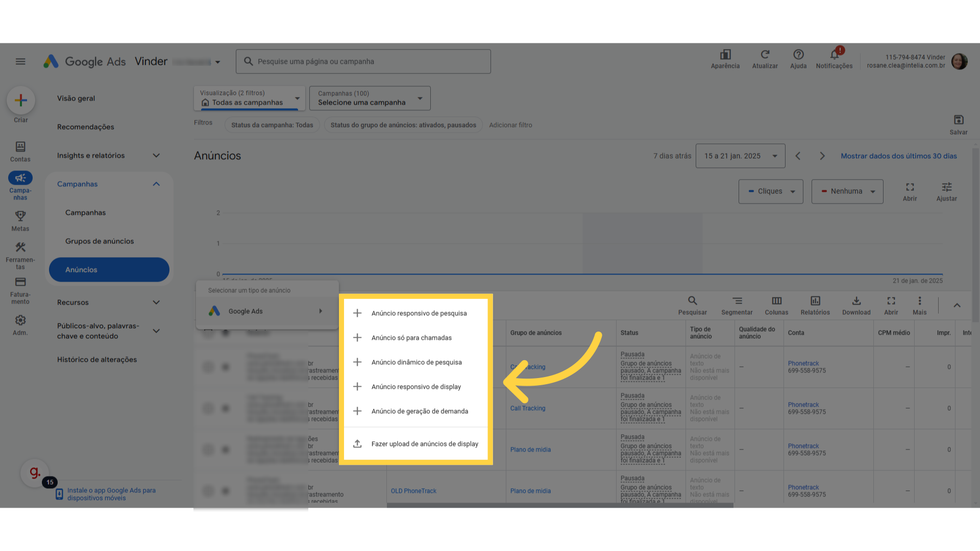Click table toolbar Abrir fullscreen icon
The image size is (980, 551).
(891, 301)
